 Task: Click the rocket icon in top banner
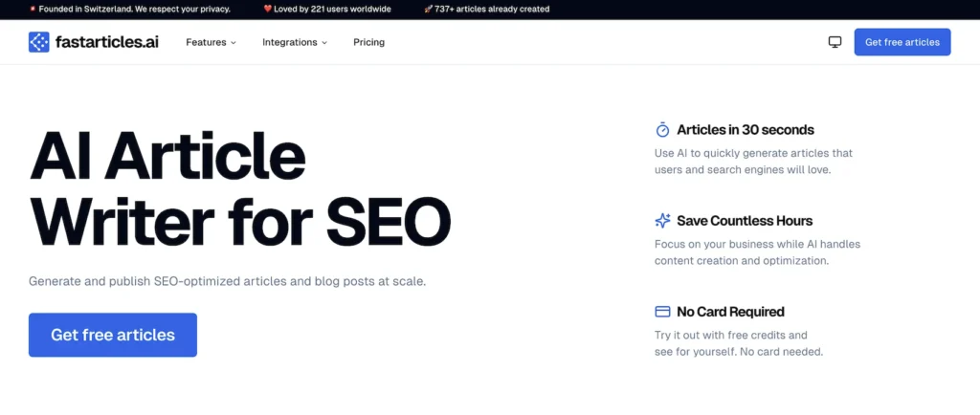pos(428,10)
